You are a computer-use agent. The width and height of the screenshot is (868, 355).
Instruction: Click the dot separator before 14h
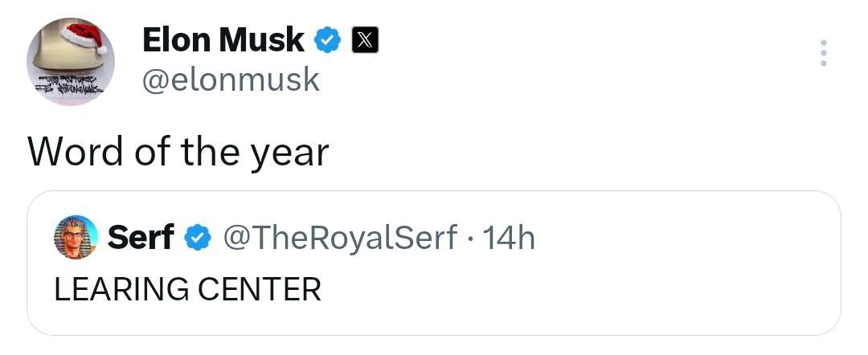469,239
